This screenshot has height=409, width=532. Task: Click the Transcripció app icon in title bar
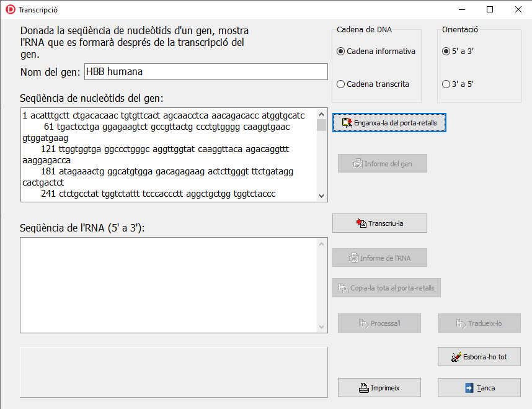(10, 10)
